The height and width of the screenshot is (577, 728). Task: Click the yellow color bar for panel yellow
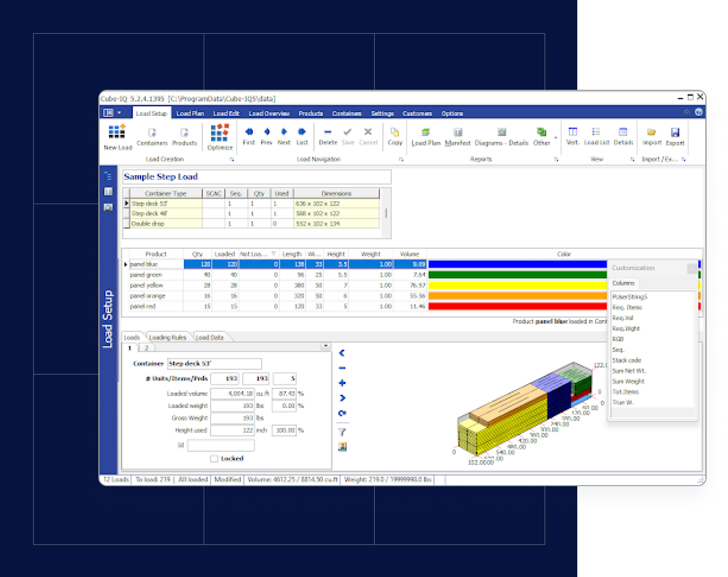pyautogui.click(x=517, y=285)
